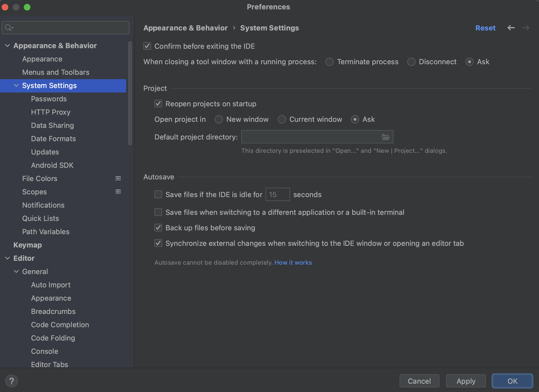Open the HTTP Proxy settings page
The width and height of the screenshot is (539, 392).
[x=51, y=112]
